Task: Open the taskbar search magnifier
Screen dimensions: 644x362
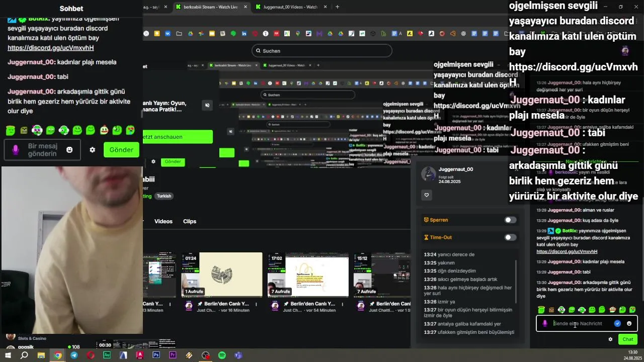Action: (24, 355)
